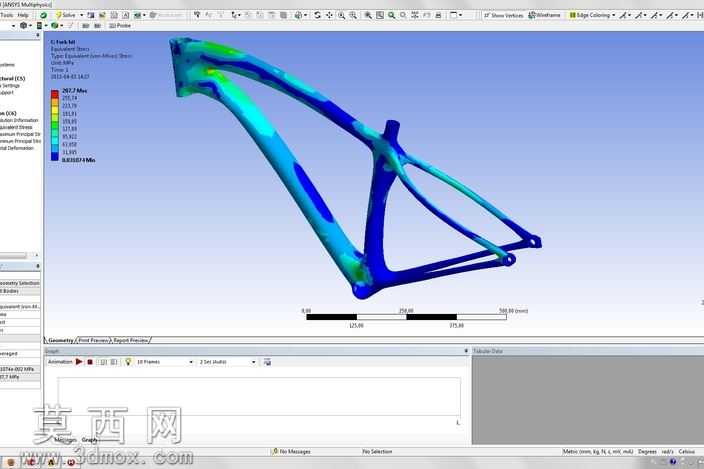Select the Pan view tool

(329, 15)
